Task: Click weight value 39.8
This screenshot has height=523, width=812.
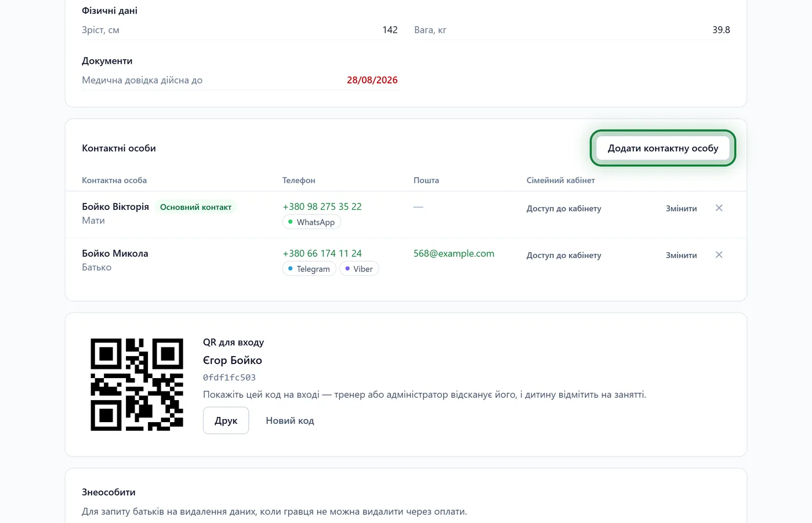Action: point(721,30)
